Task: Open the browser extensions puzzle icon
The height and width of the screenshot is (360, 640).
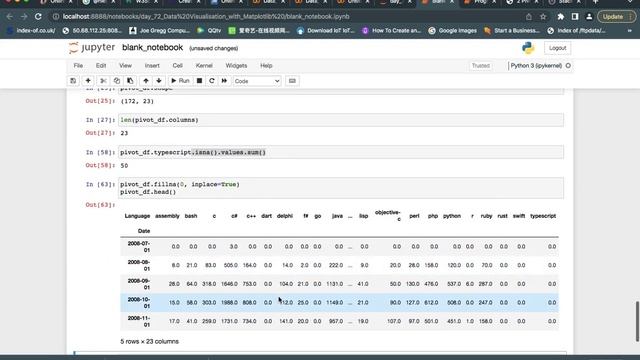Action: [x=560, y=17]
